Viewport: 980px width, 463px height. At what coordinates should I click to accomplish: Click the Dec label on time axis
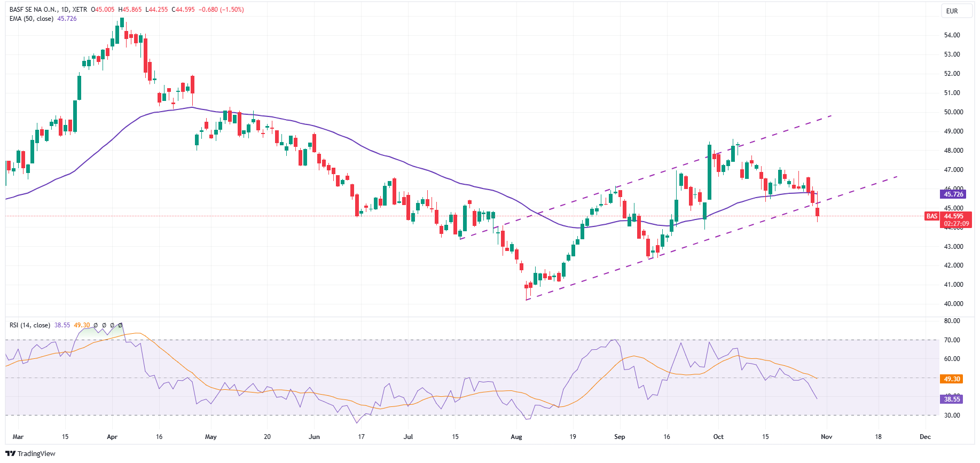tap(926, 437)
